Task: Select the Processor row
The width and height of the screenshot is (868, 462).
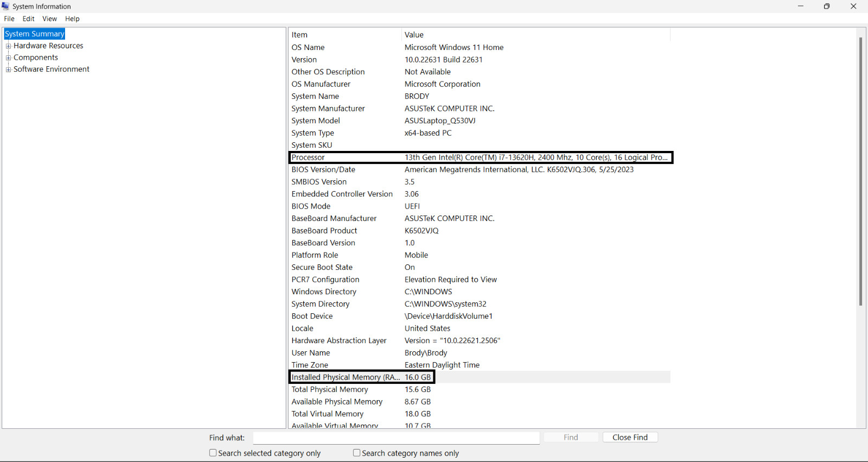Action: tap(480, 157)
